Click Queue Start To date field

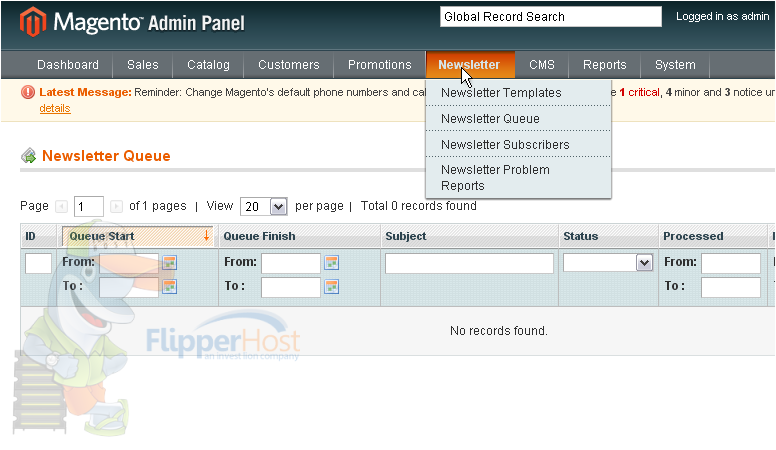coord(129,287)
